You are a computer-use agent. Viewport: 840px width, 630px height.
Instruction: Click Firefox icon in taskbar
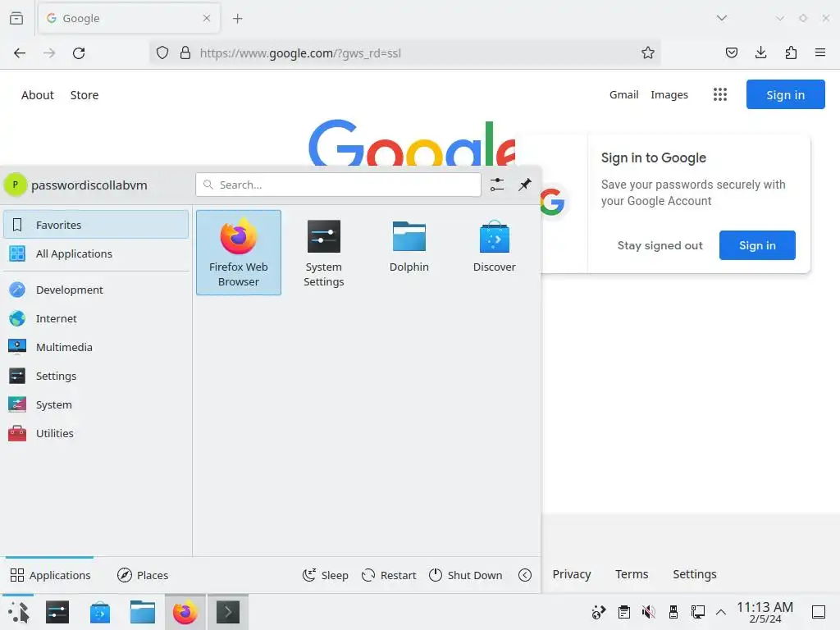click(x=185, y=612)
